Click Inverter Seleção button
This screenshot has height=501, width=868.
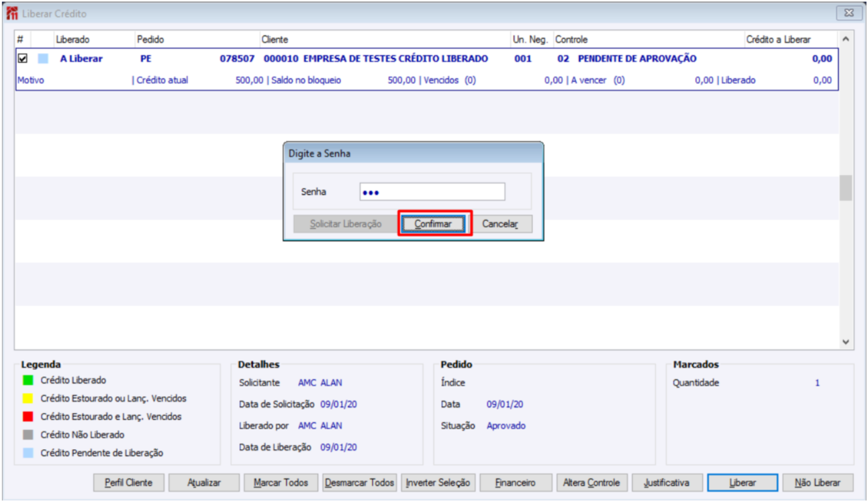(x=438, y=482)
